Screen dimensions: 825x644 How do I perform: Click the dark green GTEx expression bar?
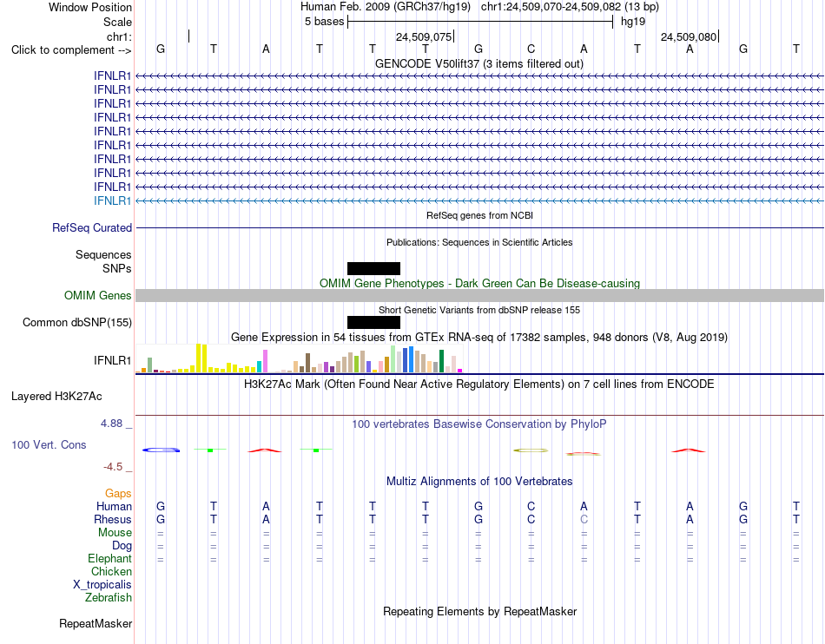pos(441,361)
